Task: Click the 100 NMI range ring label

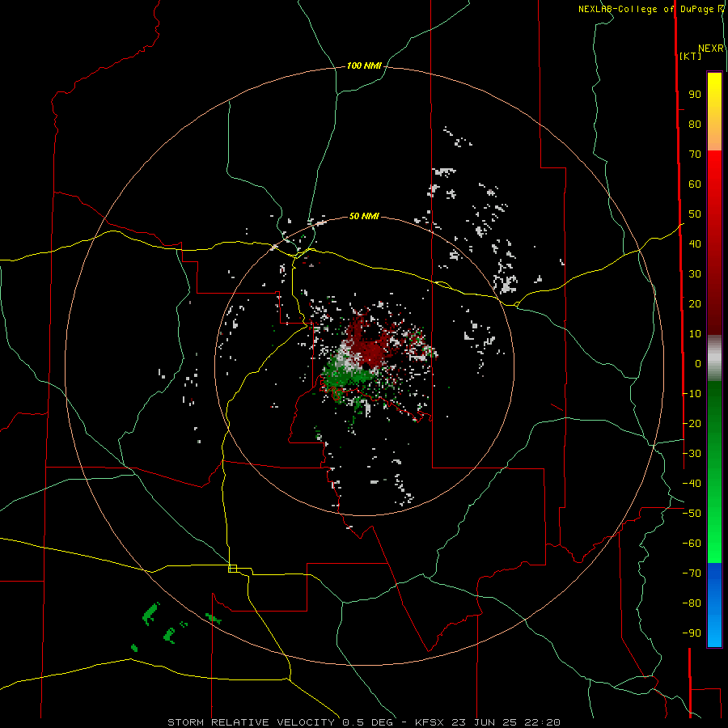Action: coord(364,66)
